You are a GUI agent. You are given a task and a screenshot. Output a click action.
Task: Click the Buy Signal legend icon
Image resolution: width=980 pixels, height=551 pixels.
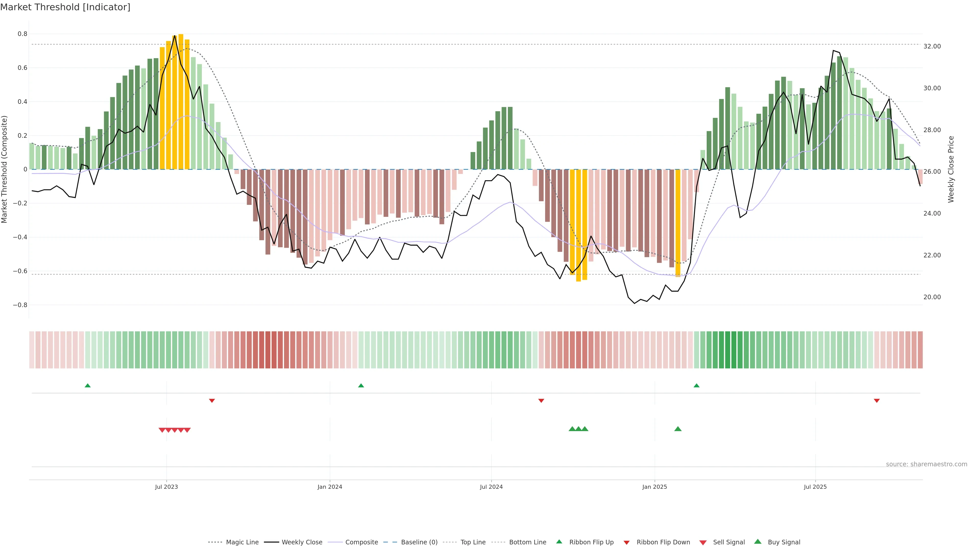click(x=757, y=542)
